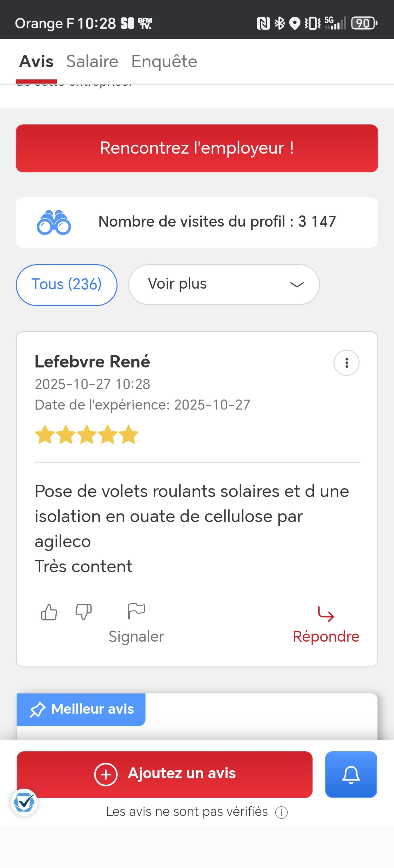Open the three-dot menu on Lefebvre René's review

coord(346,363)
